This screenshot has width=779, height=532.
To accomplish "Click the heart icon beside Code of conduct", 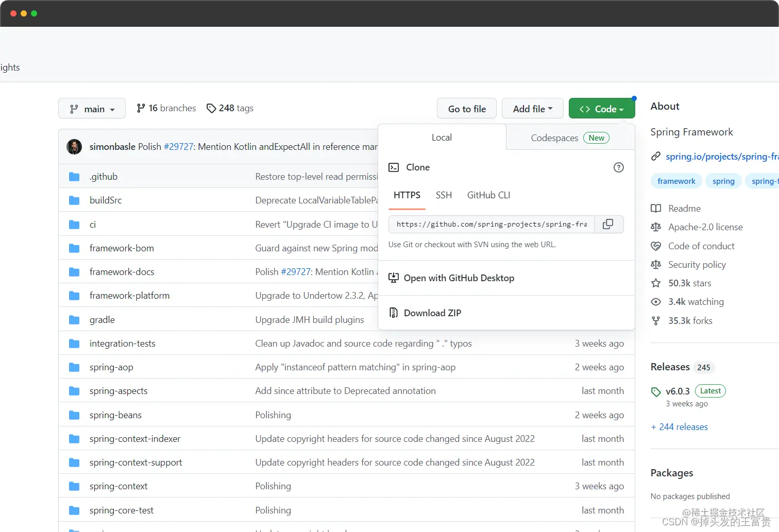I will [656, 246].
